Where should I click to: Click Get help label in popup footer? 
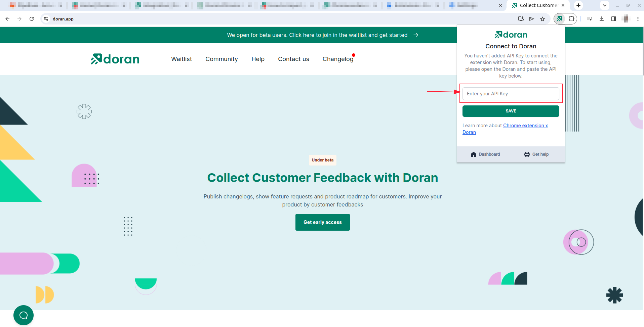click(540, 154)
